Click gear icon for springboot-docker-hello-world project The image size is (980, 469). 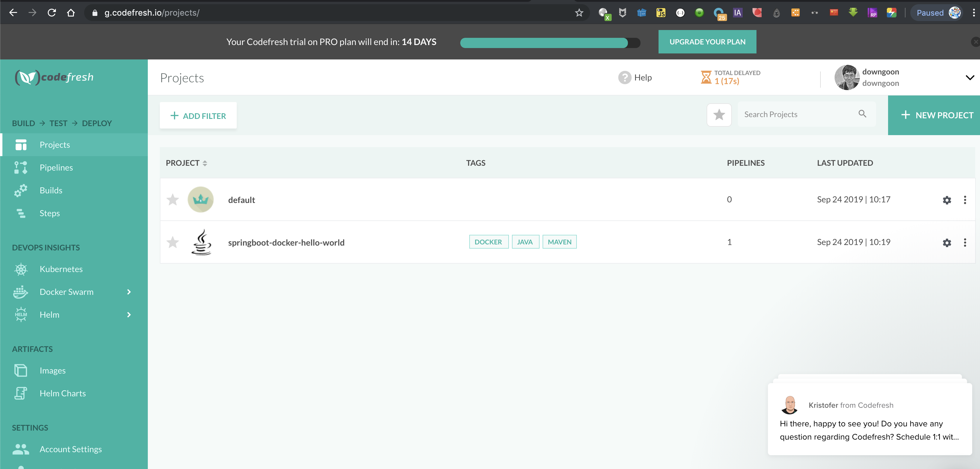(947, 243)
